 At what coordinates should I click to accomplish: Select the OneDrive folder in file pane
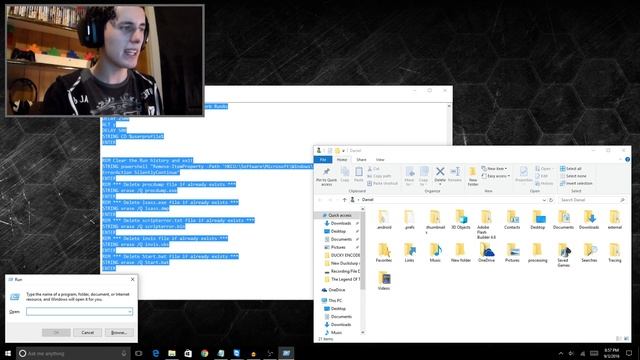(x=486, y=253)
